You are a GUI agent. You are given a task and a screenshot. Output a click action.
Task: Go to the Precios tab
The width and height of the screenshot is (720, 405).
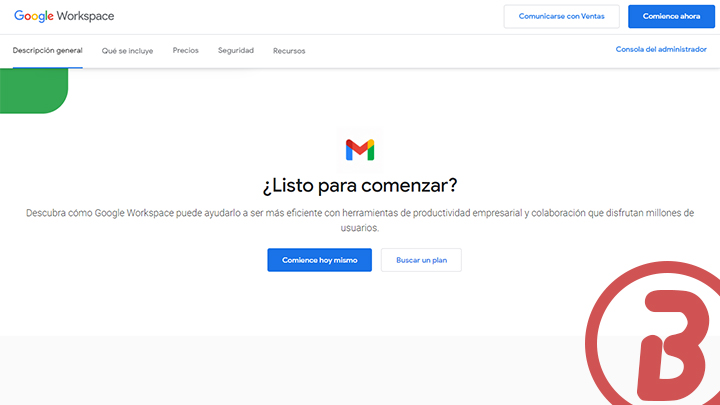click(186, 51)
